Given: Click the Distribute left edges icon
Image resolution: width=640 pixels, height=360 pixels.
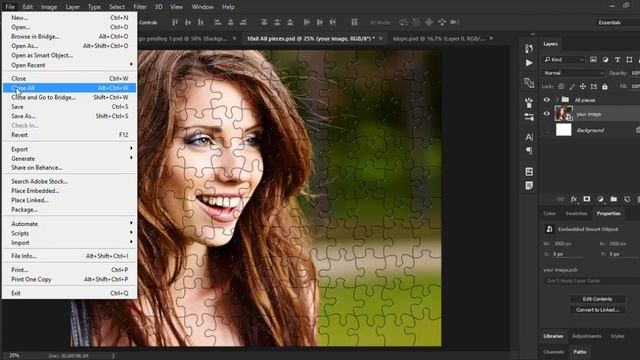Looking at the screenshot, I should coord(307,22).
